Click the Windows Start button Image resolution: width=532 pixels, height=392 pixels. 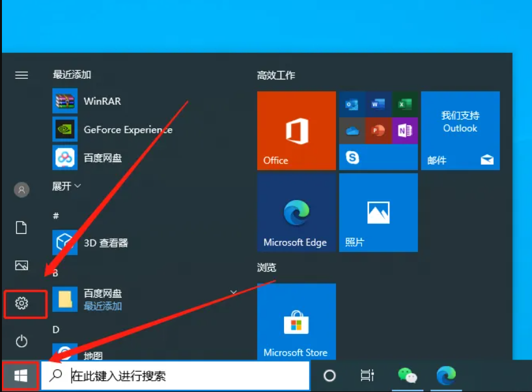coord(21,376)
